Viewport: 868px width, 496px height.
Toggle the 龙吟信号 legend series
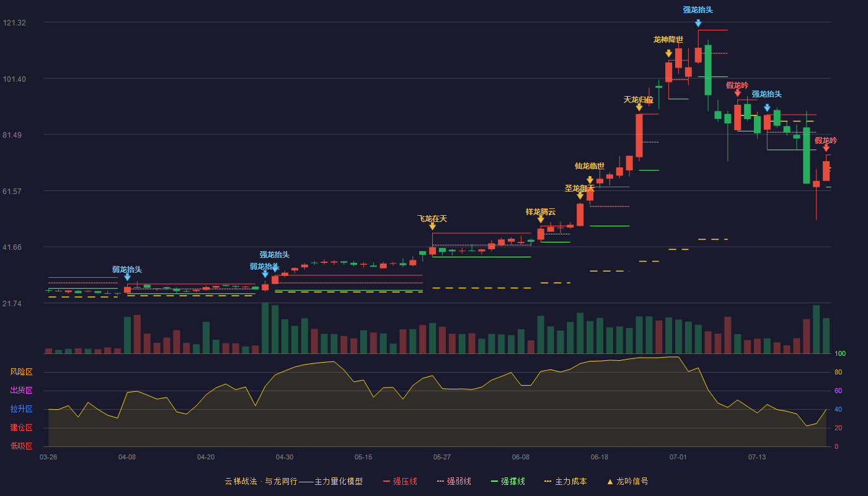(627, 481)
